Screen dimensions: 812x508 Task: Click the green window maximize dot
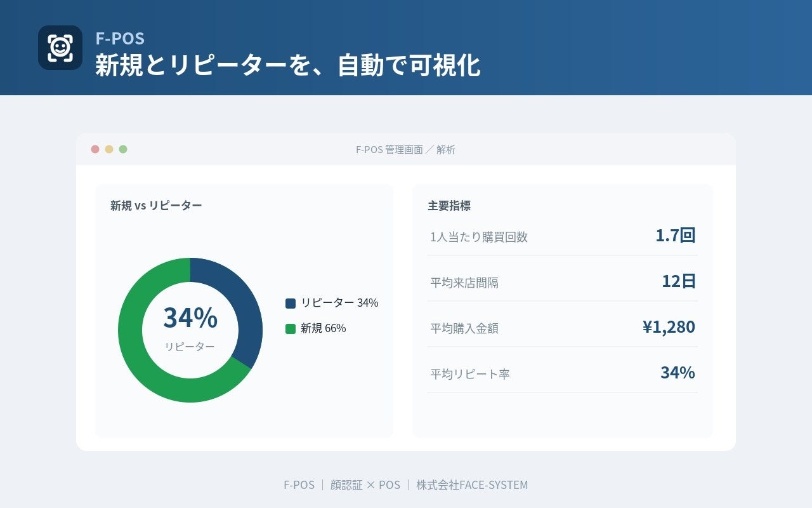123,149
